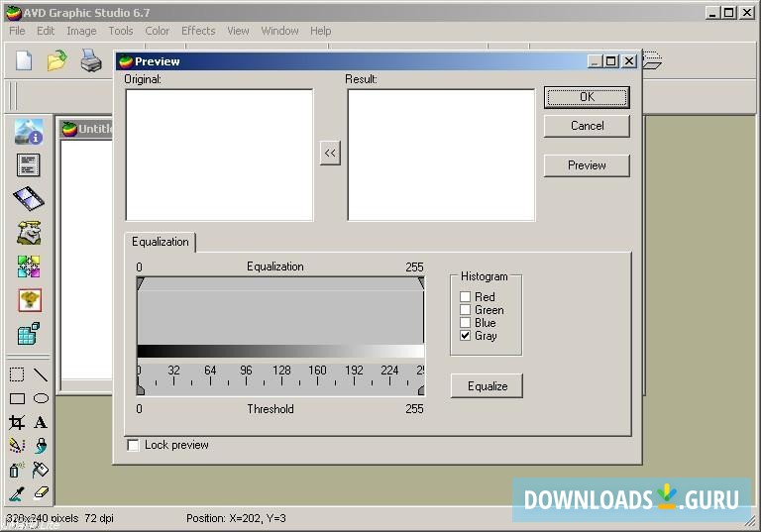Click the lower-left threshold slider marker
Image resolution: width=761 pixels, height=532 pixels.
[141, 389]
